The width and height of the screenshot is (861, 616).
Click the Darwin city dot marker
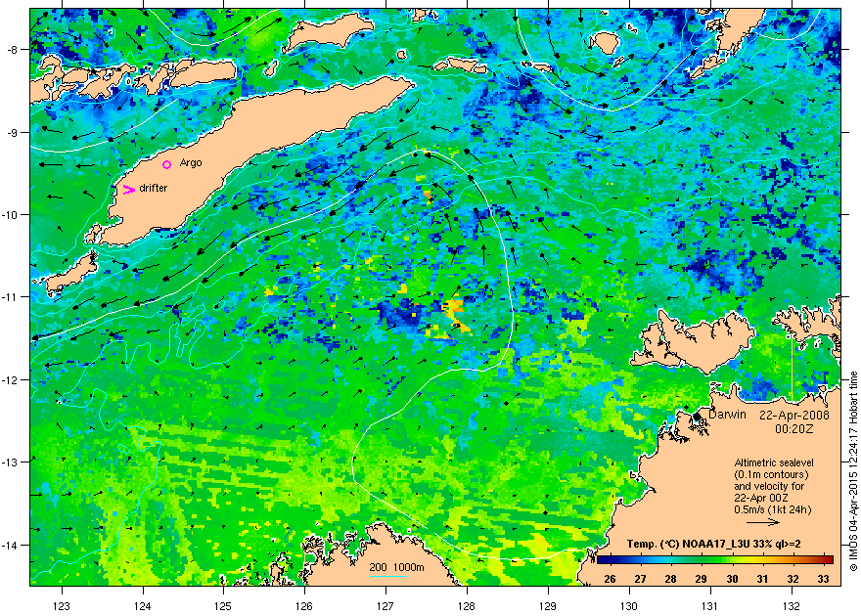(x=697, y=417)
